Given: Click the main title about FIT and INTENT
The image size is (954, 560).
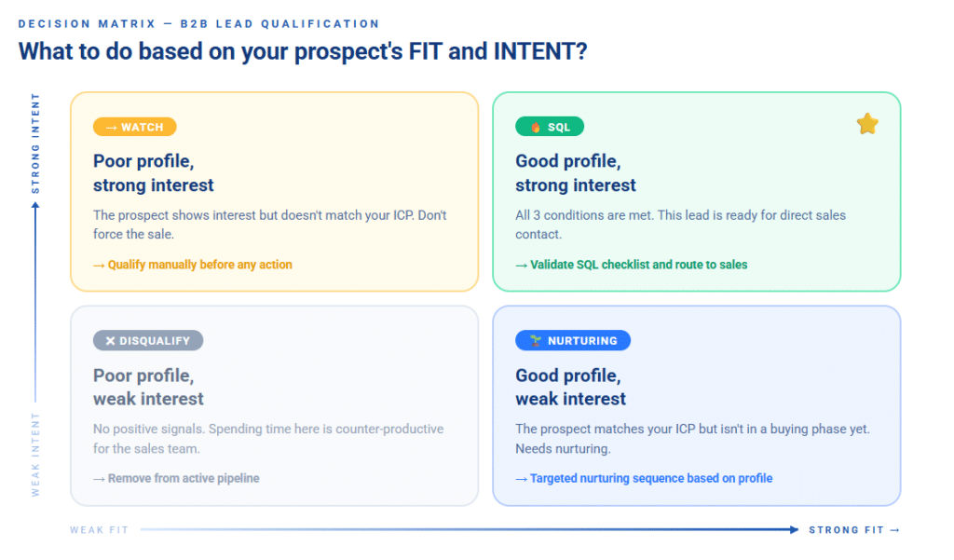Looking at the screenshot, I should 303,50.
